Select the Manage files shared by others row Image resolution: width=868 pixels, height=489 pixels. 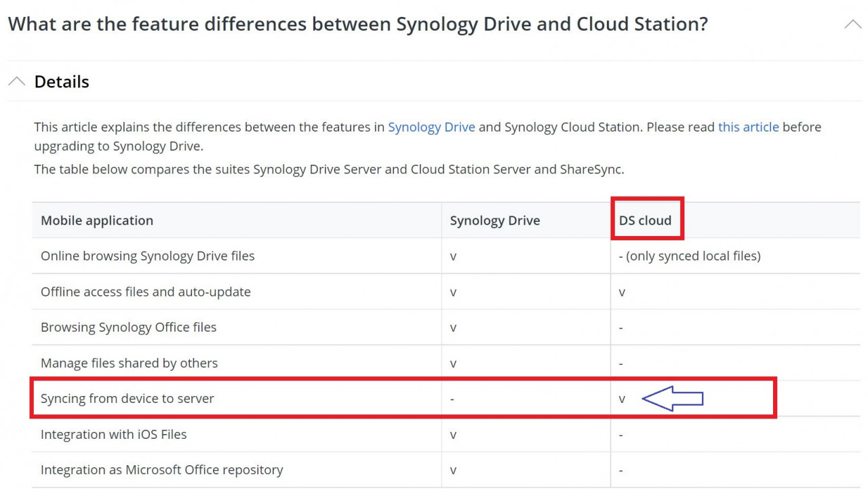129,363
